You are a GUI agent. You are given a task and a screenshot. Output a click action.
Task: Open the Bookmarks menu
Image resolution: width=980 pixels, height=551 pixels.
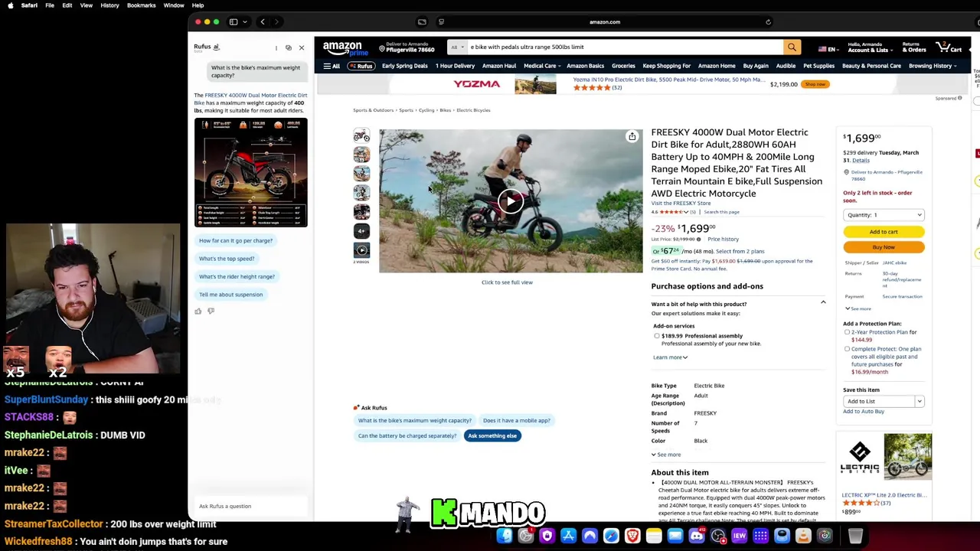141,5
